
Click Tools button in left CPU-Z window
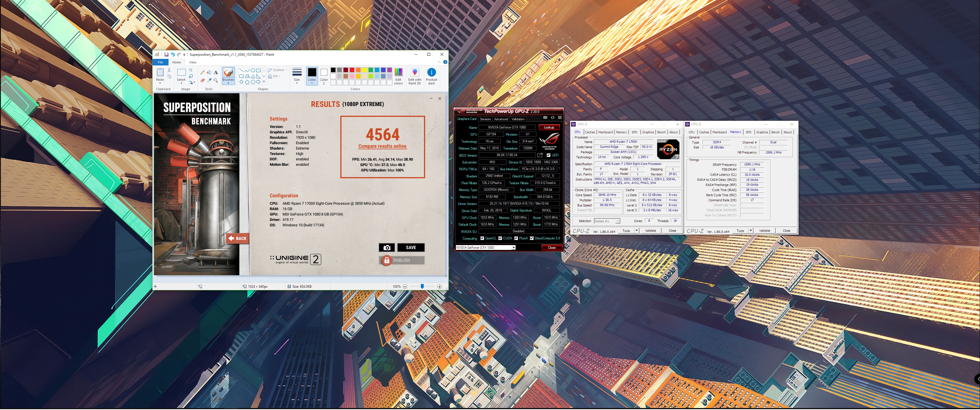626,231
